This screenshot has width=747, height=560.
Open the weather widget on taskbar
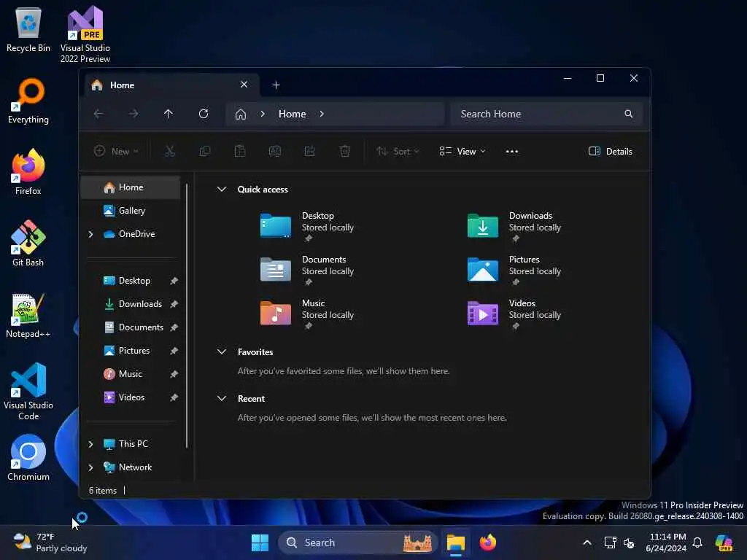(x=50, y=542)
